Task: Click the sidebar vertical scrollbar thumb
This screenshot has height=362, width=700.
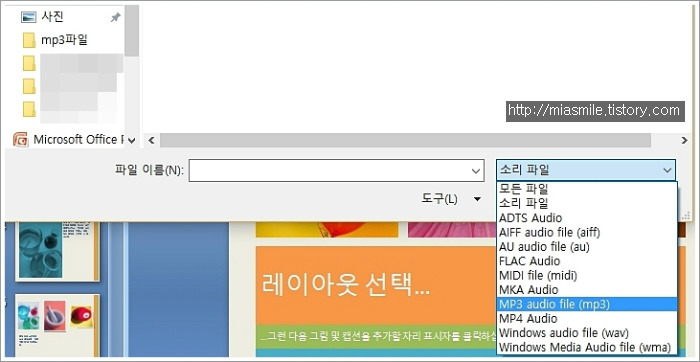Action: [132, 31]
